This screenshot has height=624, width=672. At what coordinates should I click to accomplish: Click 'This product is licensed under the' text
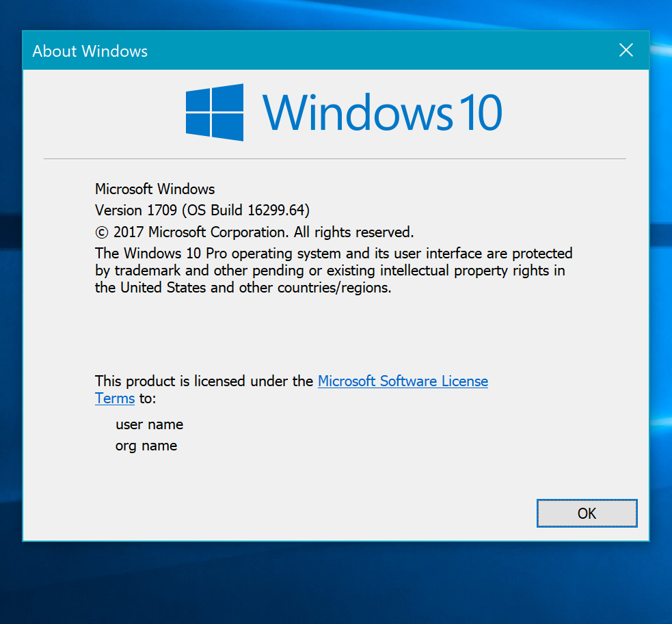(x=204, y=381)
